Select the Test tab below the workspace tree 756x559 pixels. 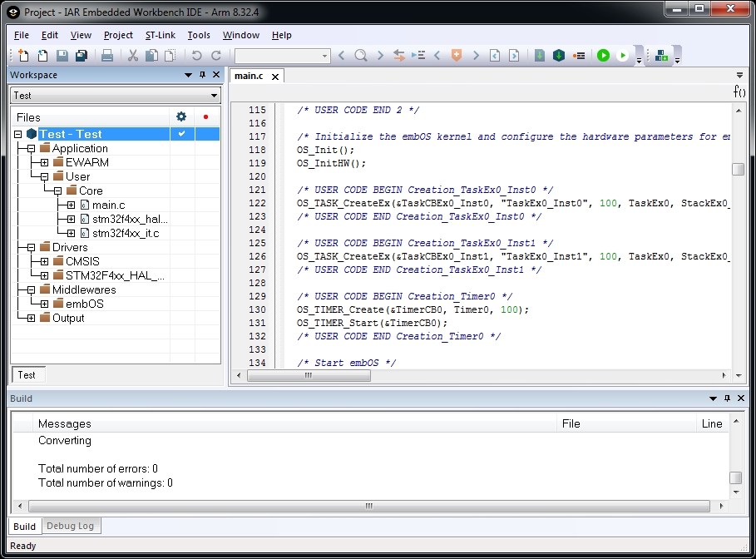point(27,374)
